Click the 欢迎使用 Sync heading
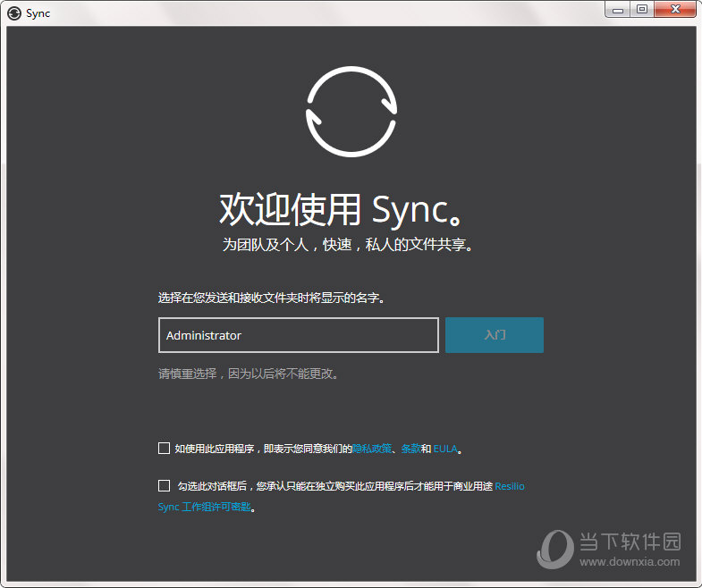Screen dimensions: 702x588 pyautogui.click(x=341, y=210)
